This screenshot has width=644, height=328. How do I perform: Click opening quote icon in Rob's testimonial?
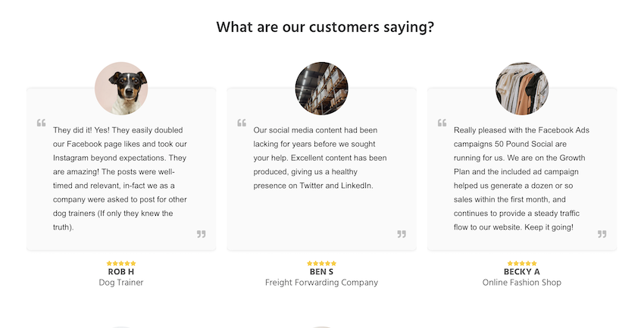tap(41, 123)
